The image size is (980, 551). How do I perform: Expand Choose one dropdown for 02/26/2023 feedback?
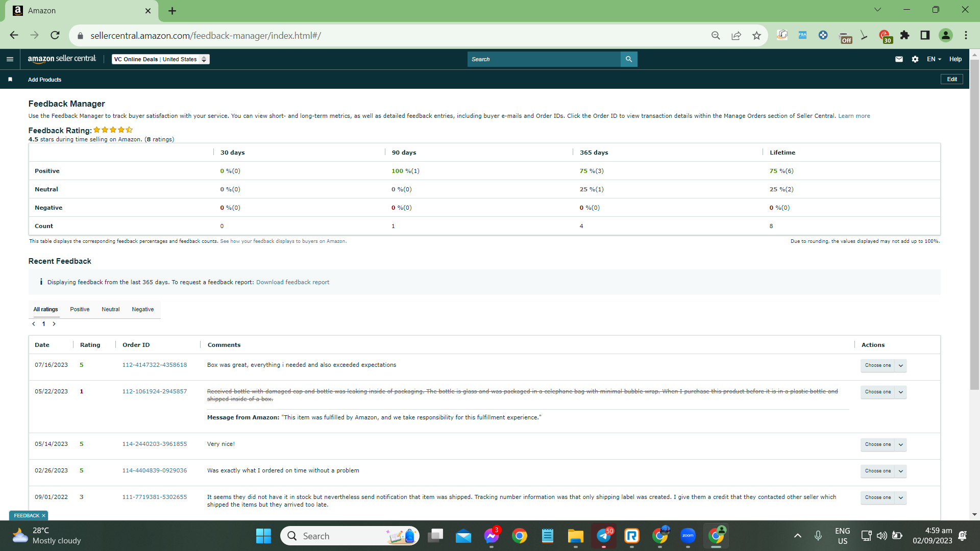pyautogui.click(x=884, y=471)
